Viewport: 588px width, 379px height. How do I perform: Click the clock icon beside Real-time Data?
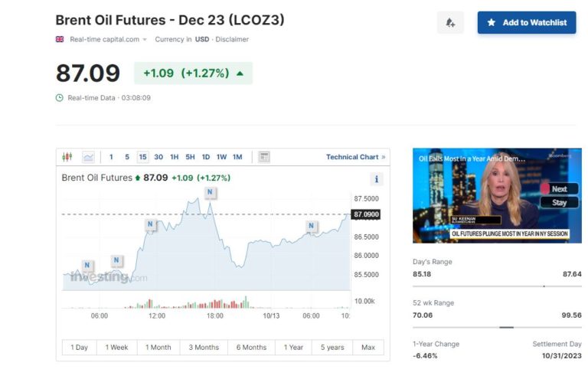tap(60, 98)
